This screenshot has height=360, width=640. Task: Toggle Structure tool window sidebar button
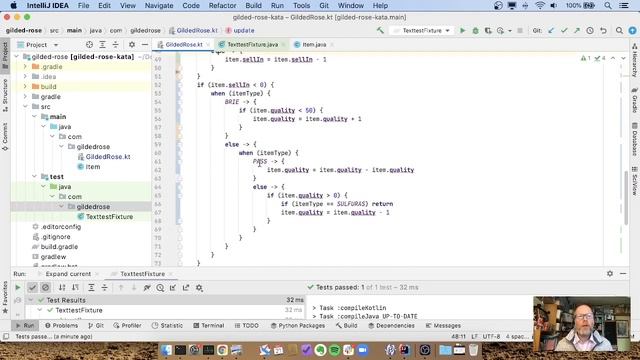(5, 96)
